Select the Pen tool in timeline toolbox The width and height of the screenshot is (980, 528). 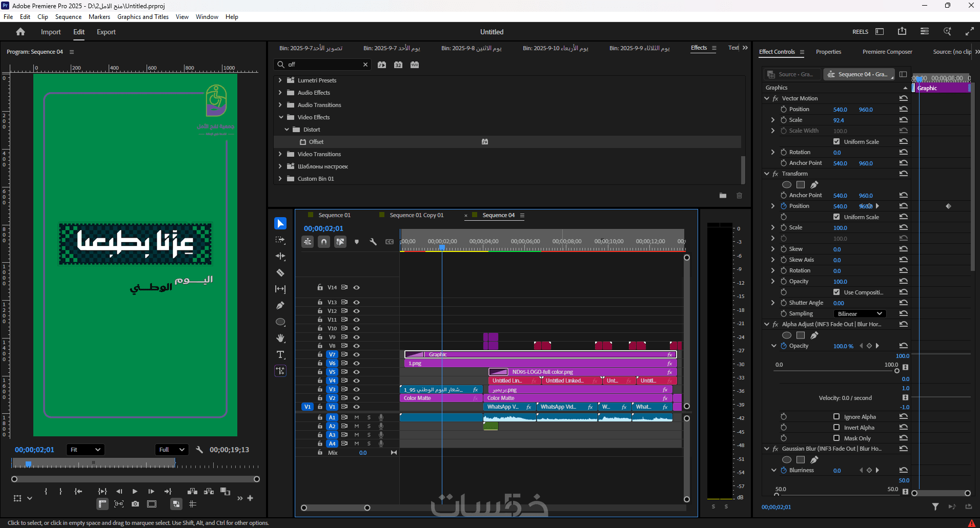click(280, 306)
